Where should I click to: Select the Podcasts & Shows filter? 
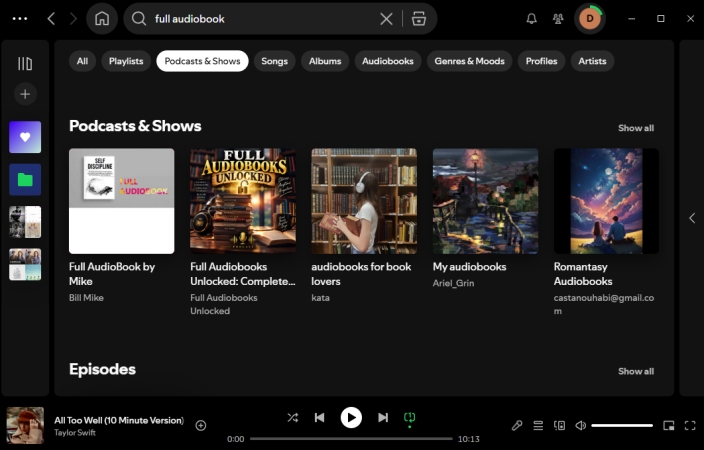tap(202, 61)
